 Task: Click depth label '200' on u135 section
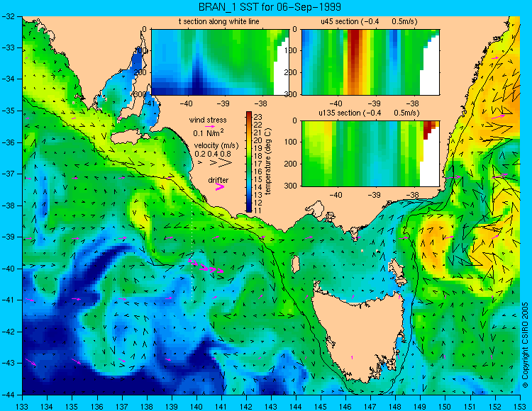tap(292, 164)
